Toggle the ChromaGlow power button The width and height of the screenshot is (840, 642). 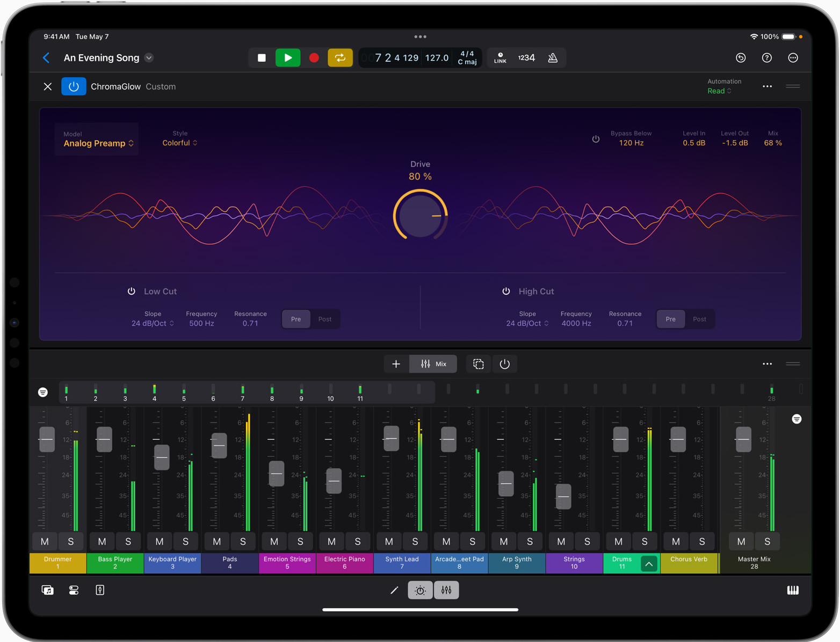tap(74, 86)
